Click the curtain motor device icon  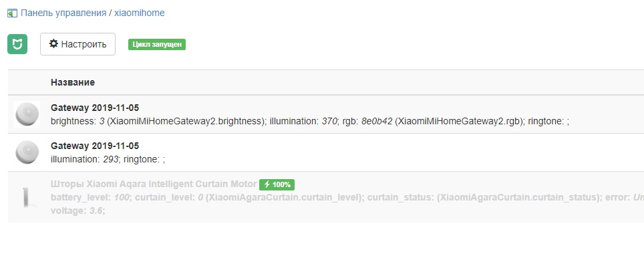click(x=27, y=196)
